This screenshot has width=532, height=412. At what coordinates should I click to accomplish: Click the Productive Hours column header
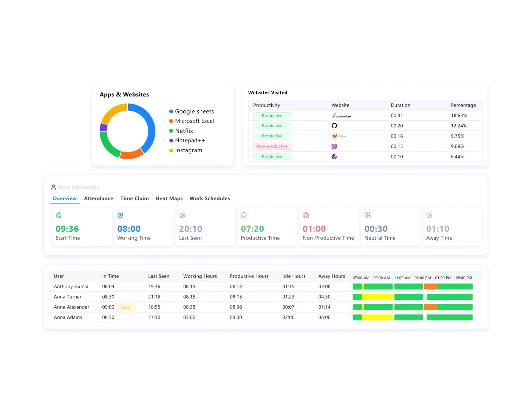click(x=249, y=276)
